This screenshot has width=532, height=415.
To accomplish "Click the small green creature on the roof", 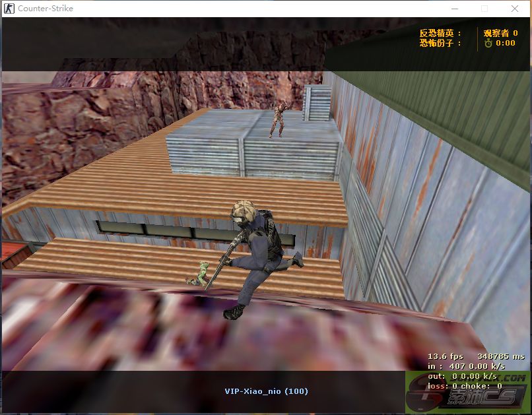I will click(199, 273).
